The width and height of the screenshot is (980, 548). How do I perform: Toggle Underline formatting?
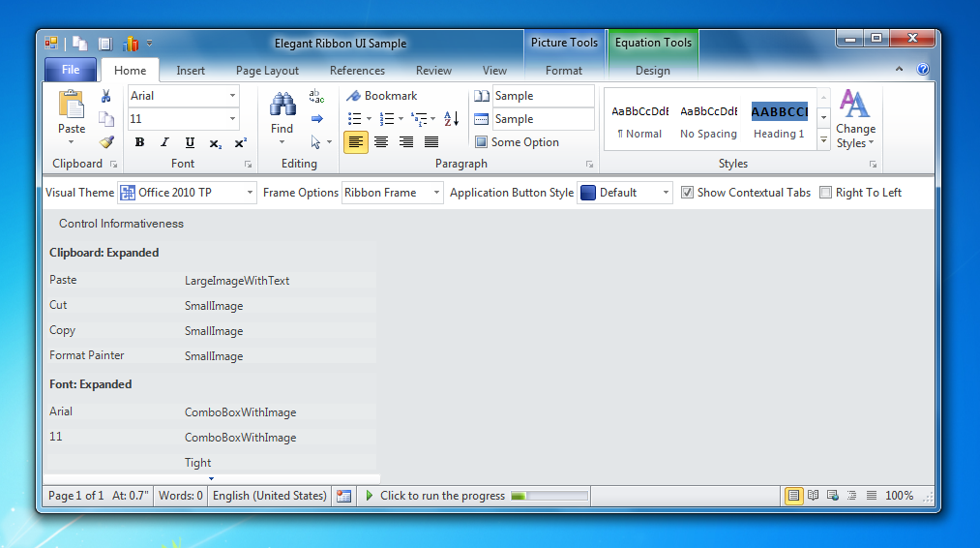coord(190,142)
